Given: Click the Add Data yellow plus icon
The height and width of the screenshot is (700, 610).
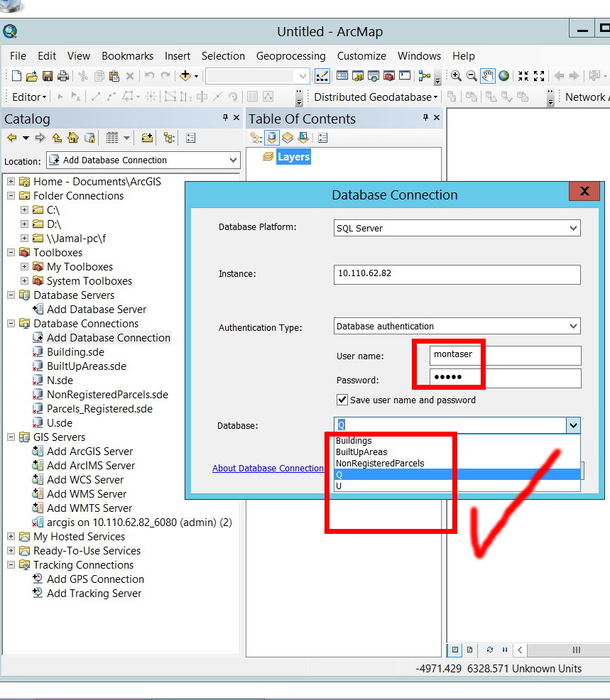Looking at the screenshot, I should 185,76.
